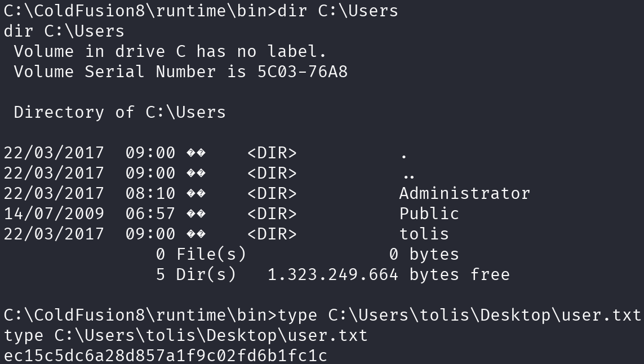The width and height of the screenshot is (644, 364).
Task: Click the tolis directory entry
Action: 424,233
